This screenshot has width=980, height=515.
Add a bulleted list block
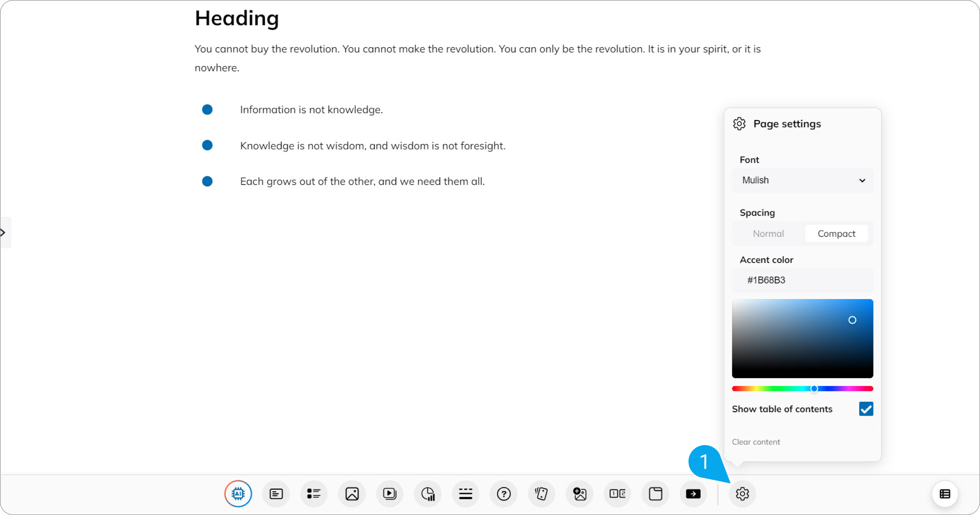(314, 494)
